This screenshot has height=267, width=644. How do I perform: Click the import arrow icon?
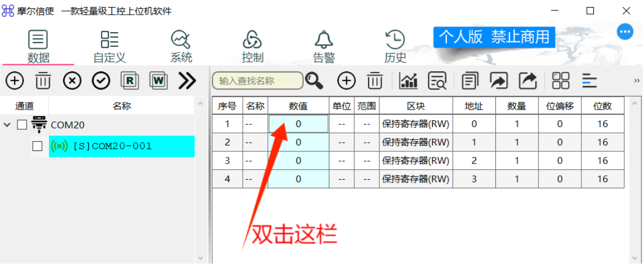pos(499,81)
